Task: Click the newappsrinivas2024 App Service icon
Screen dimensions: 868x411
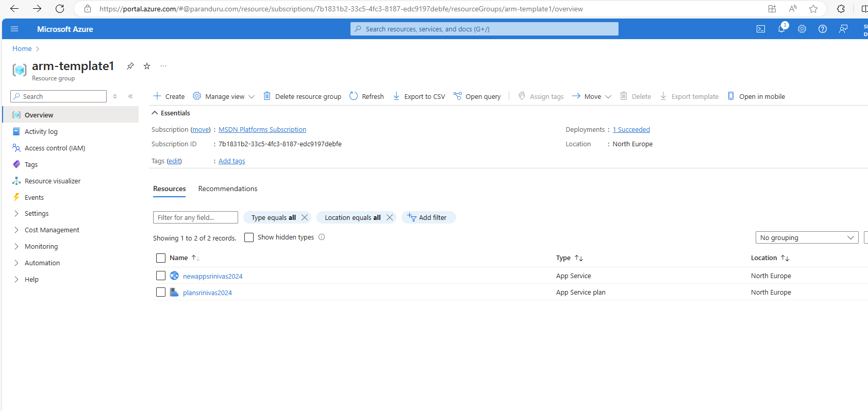Action: (x=174, y=276)
